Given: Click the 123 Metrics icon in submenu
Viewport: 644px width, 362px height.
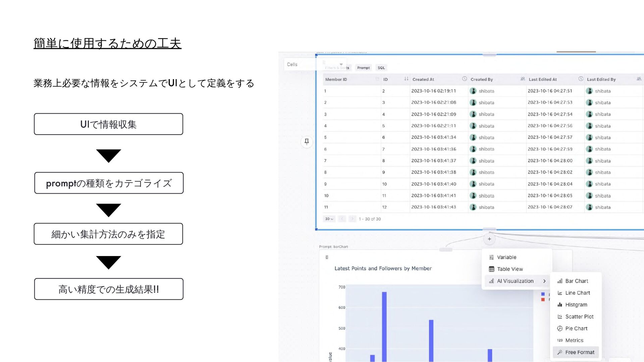Looking at the screenshot, I should 560,340.
